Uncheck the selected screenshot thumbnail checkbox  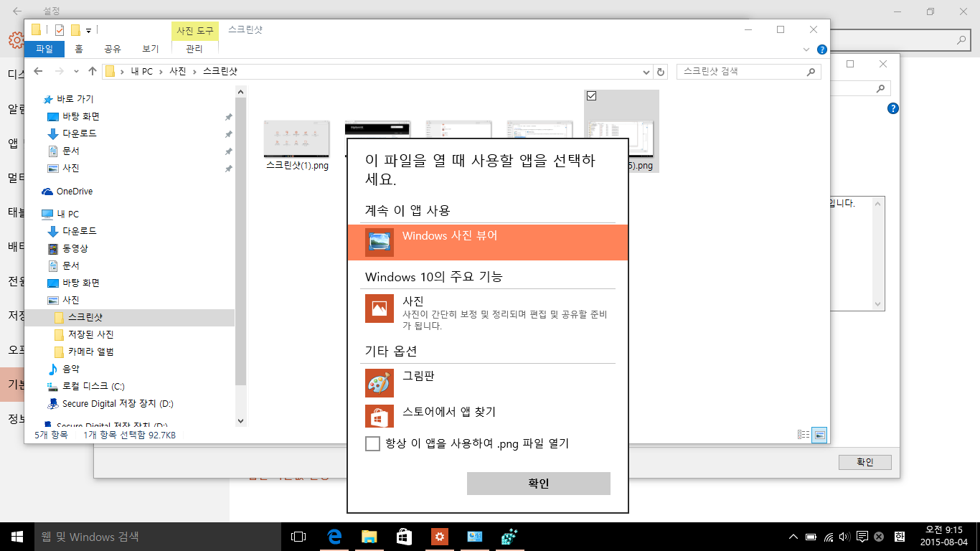click(592, 96)
